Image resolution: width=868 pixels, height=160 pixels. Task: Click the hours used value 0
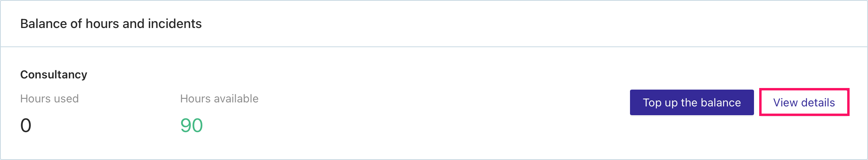(x=26, y=125)
